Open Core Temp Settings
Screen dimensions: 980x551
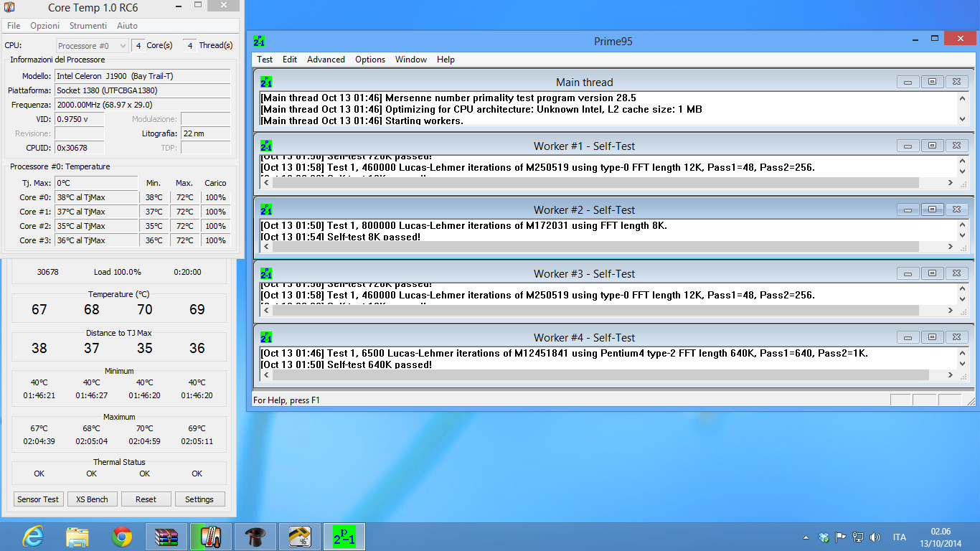(199, 499)
